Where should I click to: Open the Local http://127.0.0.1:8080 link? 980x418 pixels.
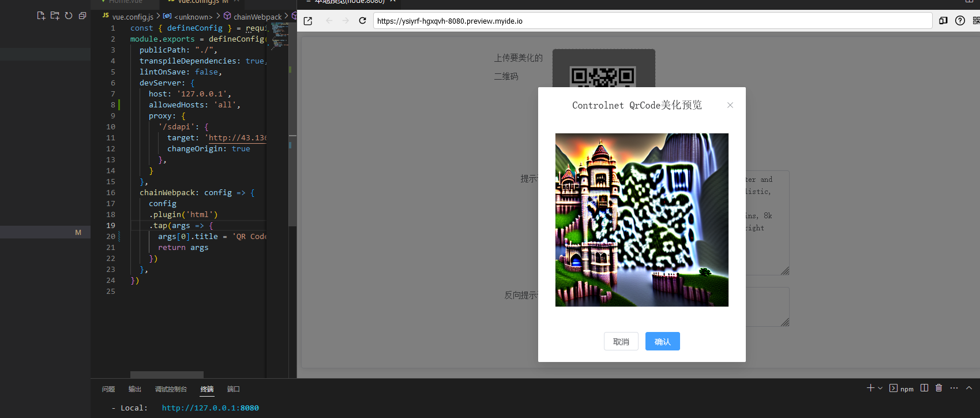click(211, 408)
